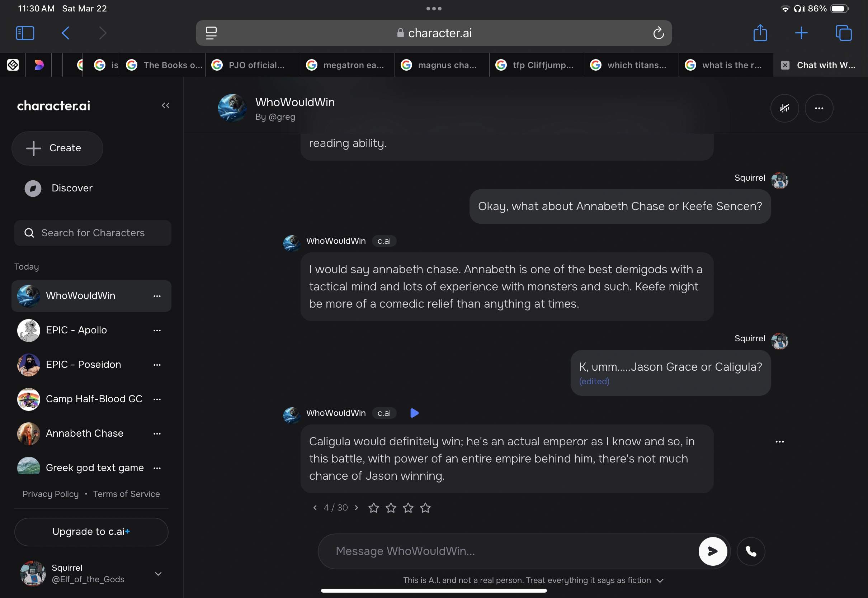Rate reply with the first star

pos(373,508)
